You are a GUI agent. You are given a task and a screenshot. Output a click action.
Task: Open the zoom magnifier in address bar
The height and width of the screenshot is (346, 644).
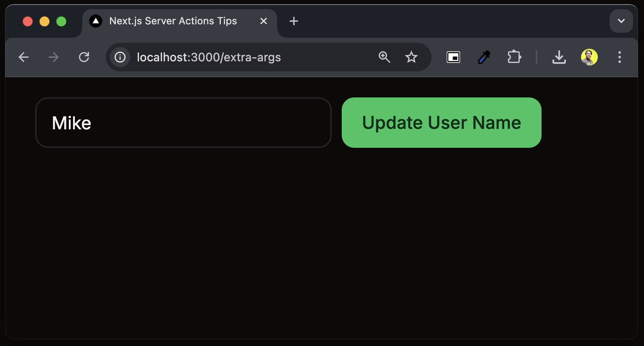pos(385,57)
